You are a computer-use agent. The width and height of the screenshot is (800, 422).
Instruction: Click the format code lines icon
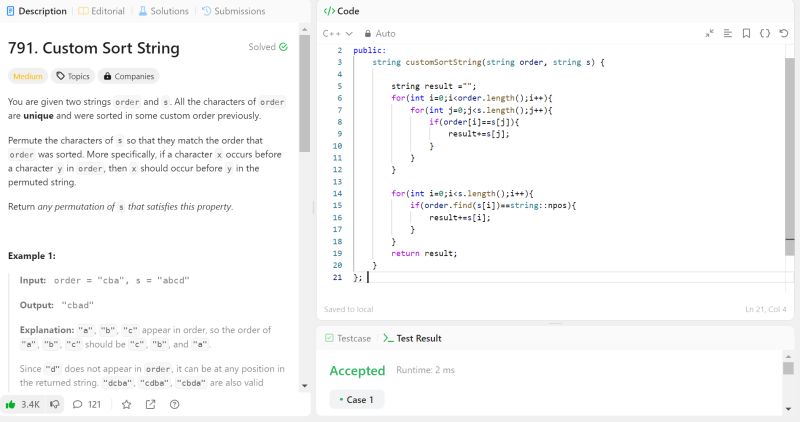(728, 33)
